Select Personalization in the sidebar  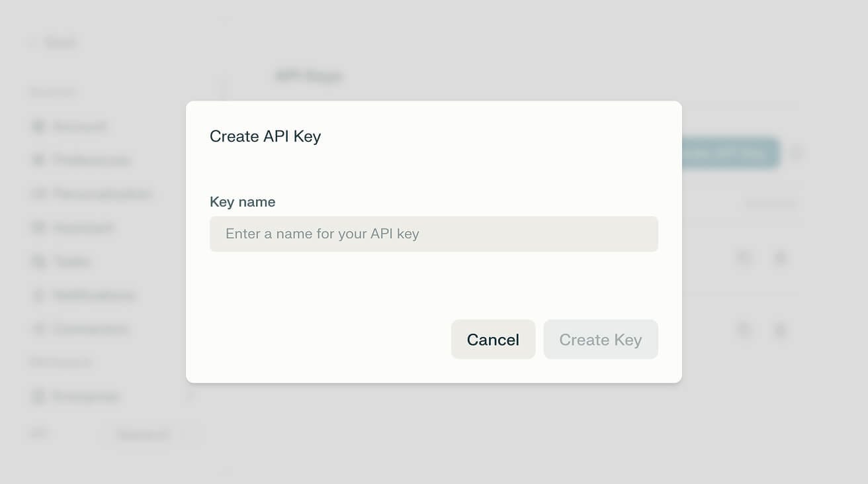pos(101,194)
